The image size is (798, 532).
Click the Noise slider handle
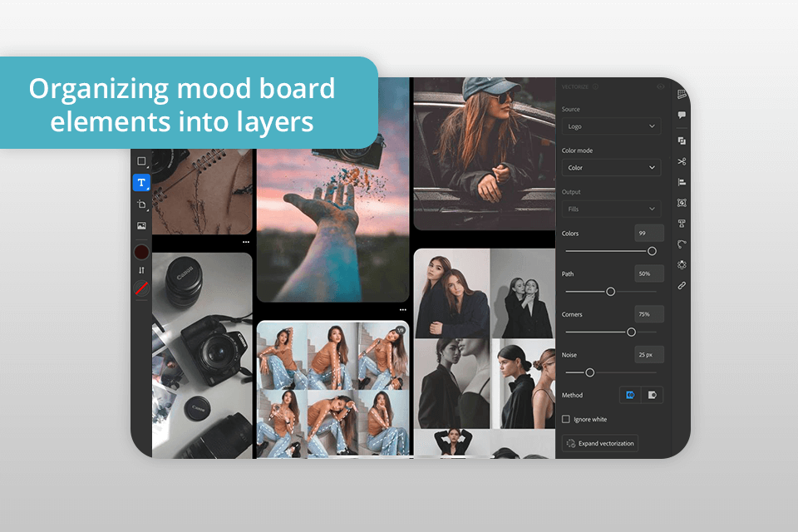pos(590,372)
